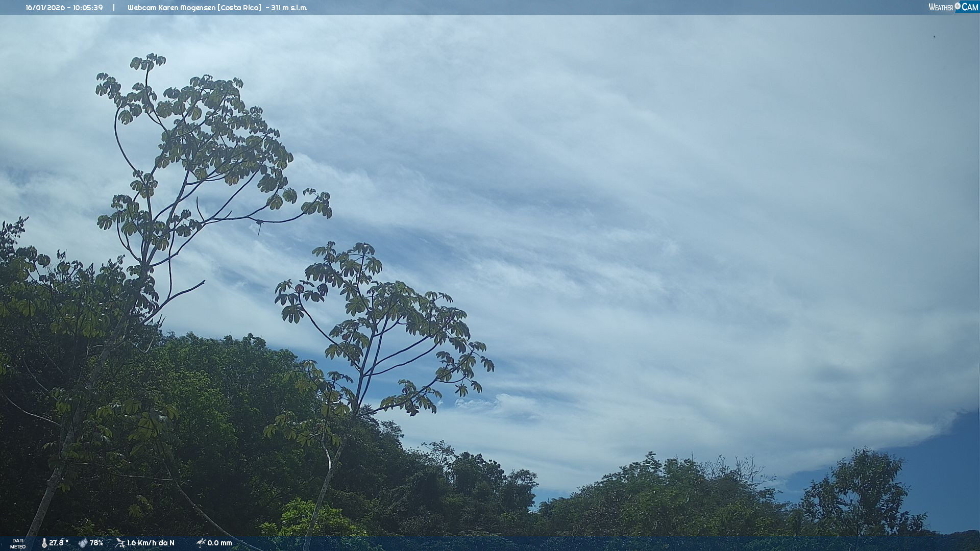Click the 311 m s.l.m. altitude text
This screenshot has width=980, height=551.
point(289,8)
